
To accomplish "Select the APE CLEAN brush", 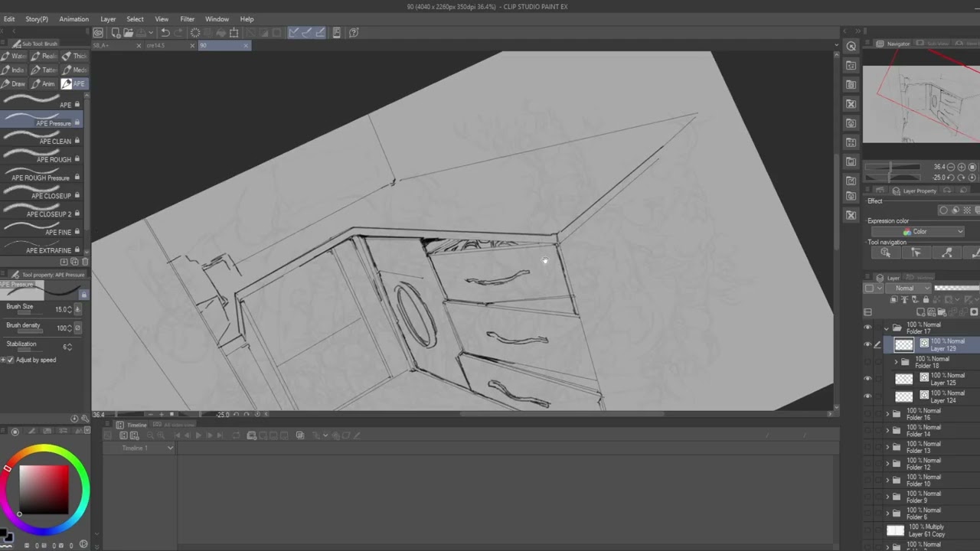I will pos(41,138).
